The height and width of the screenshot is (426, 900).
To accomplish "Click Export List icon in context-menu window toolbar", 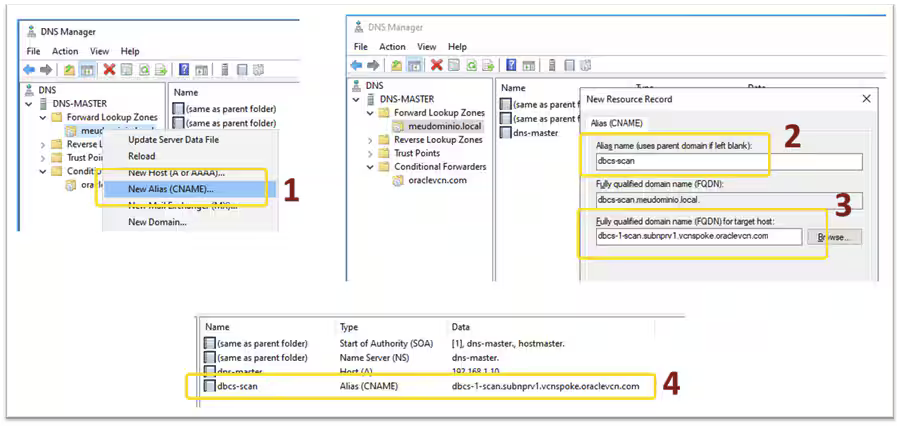I will (x=161, y=70).
